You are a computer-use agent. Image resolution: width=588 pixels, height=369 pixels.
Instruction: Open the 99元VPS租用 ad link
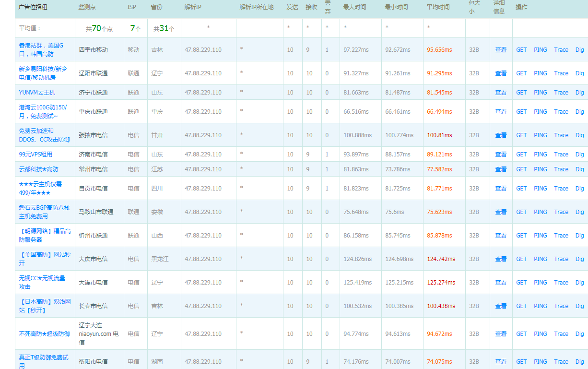(35, 155)
